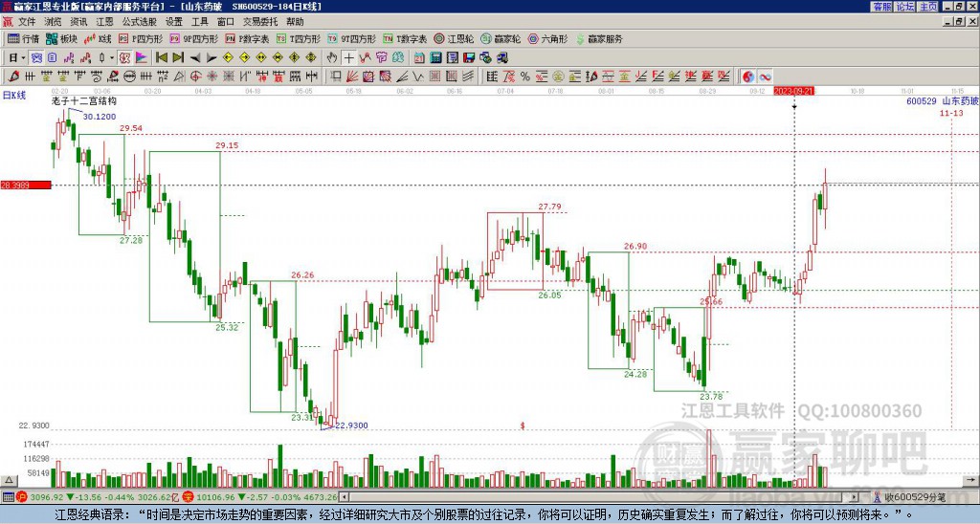Toggle the yin-yang icon button
The image size is (980, 524).
(747, 76)
